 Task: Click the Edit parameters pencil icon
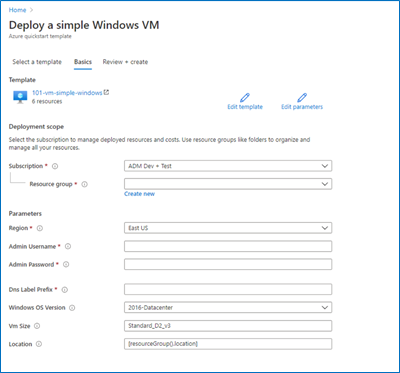point(302,97)
